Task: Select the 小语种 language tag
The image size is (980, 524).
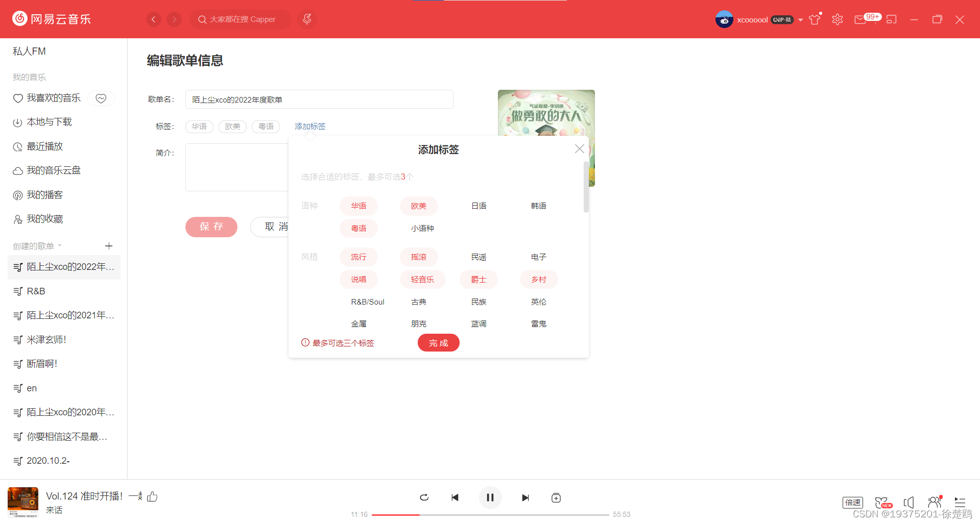Action: (422, 229)
